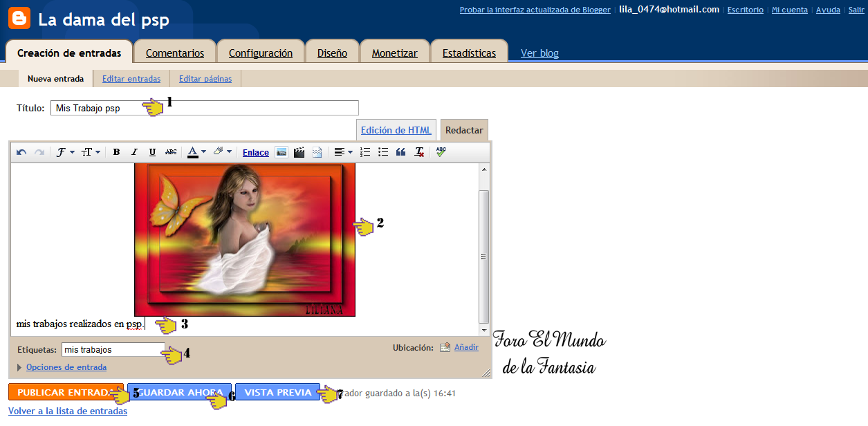Toggle bold formatting
Image resolution: width=868 pixels, height=426 pixels.
pyautogui.click(x=116, y=152)
